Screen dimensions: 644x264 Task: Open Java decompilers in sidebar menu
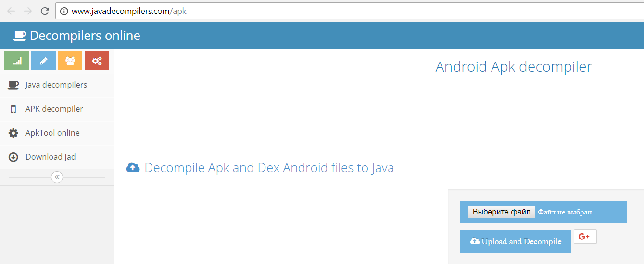coord(57,85)
